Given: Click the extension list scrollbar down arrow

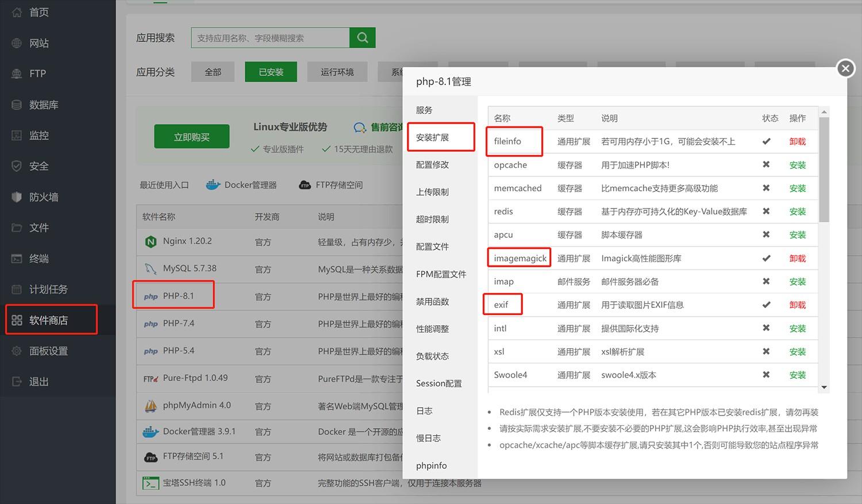Looking at the screenshot, I should click(x=824, y=387).
